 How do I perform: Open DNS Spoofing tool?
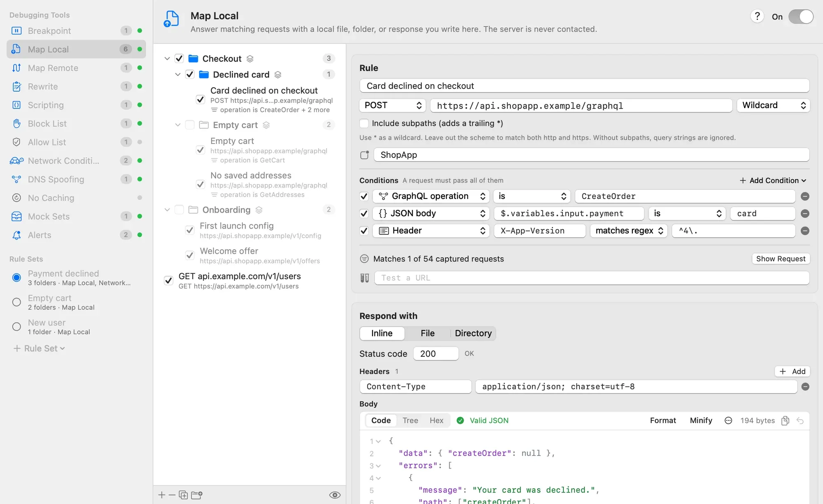[76, 179]
